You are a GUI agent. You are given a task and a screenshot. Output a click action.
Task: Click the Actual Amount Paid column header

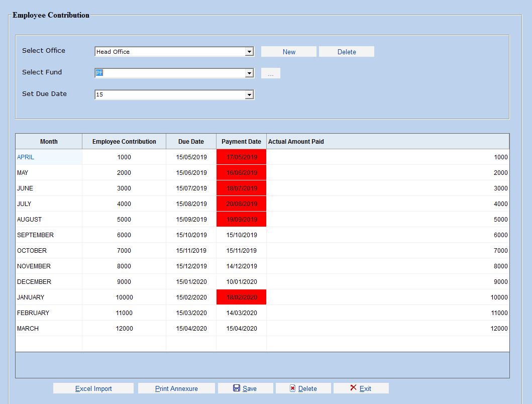point(388,142)
